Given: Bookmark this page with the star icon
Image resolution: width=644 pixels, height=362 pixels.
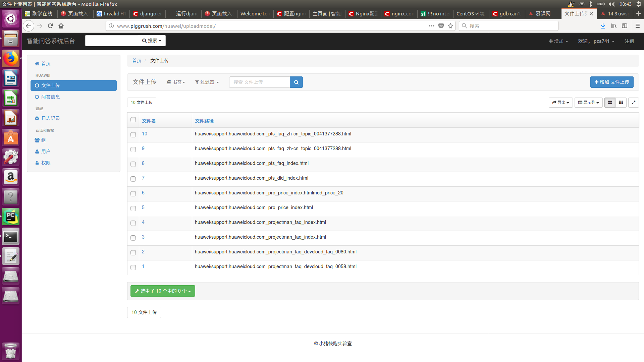Looking at the screenshot, I should tap(450, 26).
